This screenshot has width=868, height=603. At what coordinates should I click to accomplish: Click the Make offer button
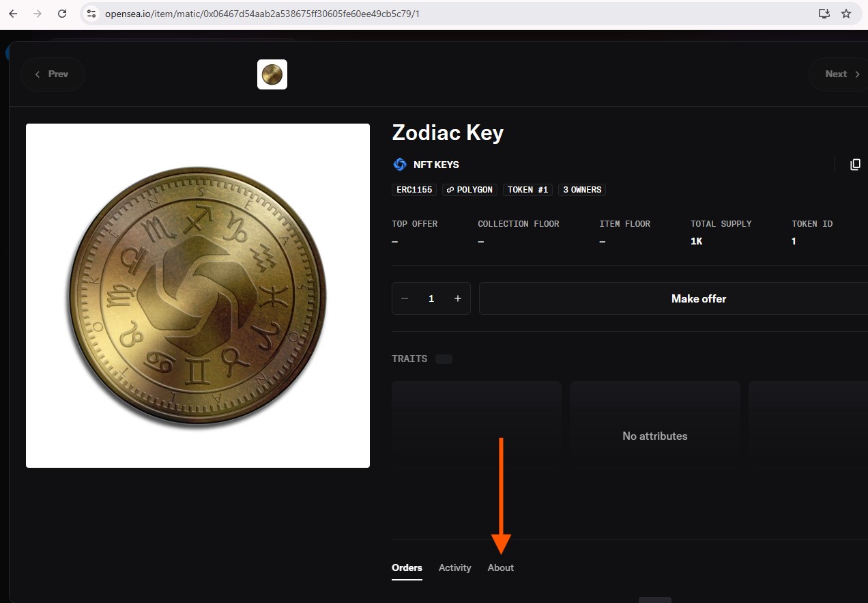698,298
